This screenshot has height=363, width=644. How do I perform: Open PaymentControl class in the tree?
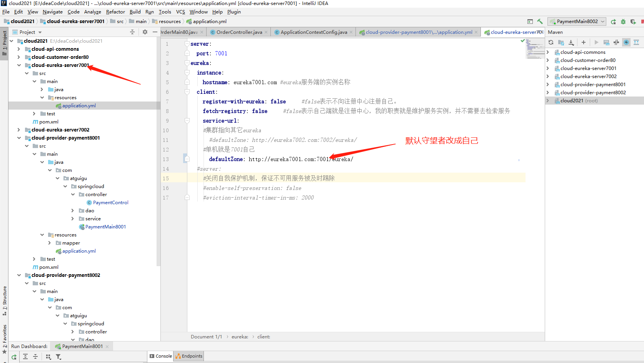pyautogui.click(x=110, y=202)
